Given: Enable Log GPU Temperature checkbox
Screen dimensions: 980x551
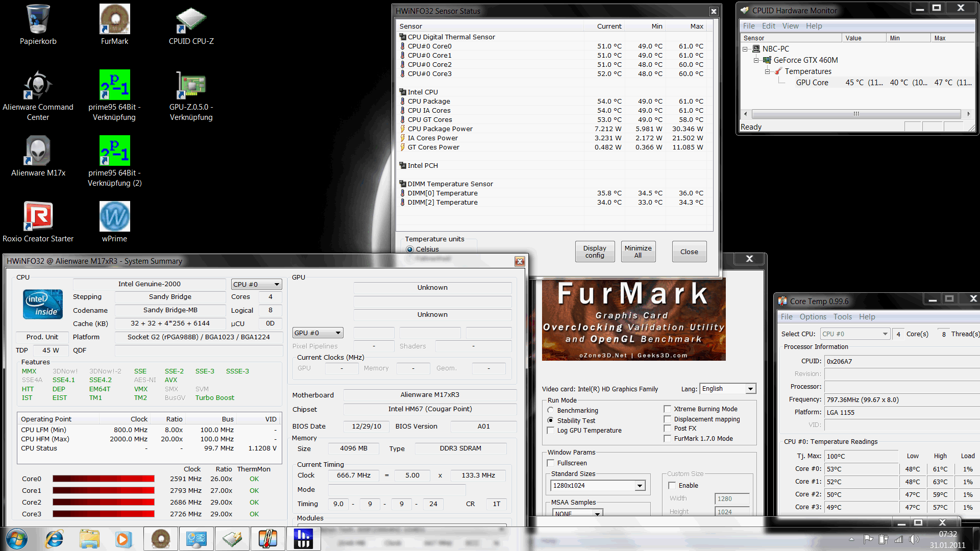Looking at the screenshot, I should pos(551,430).
